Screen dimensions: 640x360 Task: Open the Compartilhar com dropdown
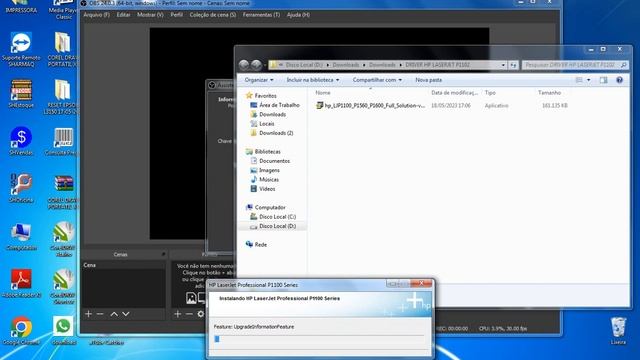pyautogui.click(x=377, y=80)
